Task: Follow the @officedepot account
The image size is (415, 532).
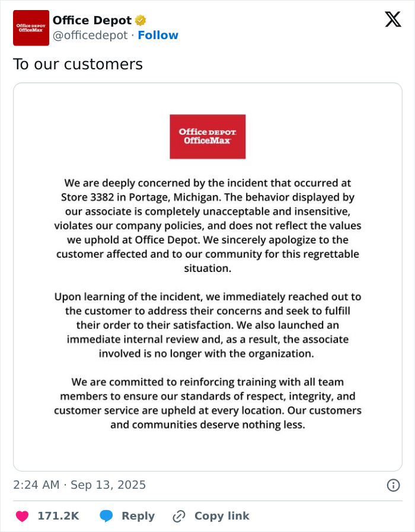Action: (158, 35)
